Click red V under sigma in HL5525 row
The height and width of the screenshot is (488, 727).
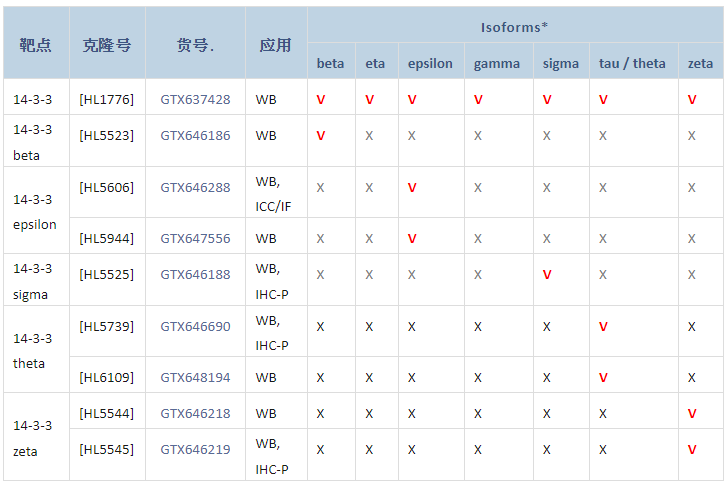coord(547,275)
